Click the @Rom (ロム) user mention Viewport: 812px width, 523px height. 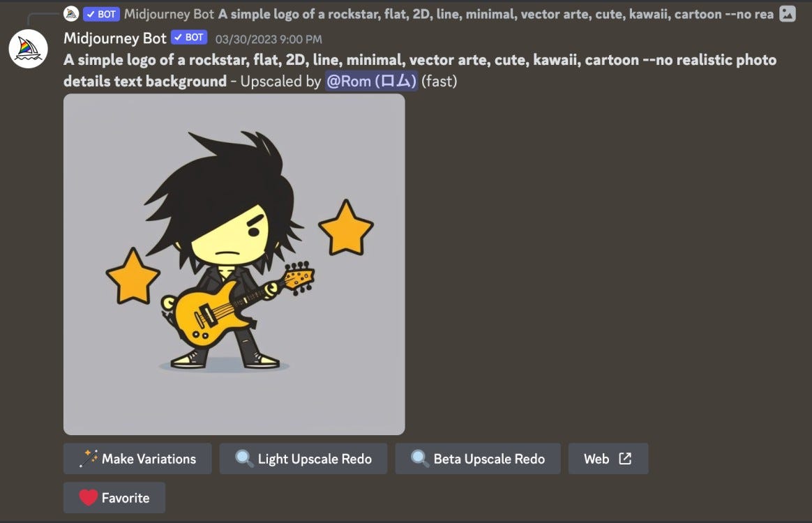coord(371,82)
